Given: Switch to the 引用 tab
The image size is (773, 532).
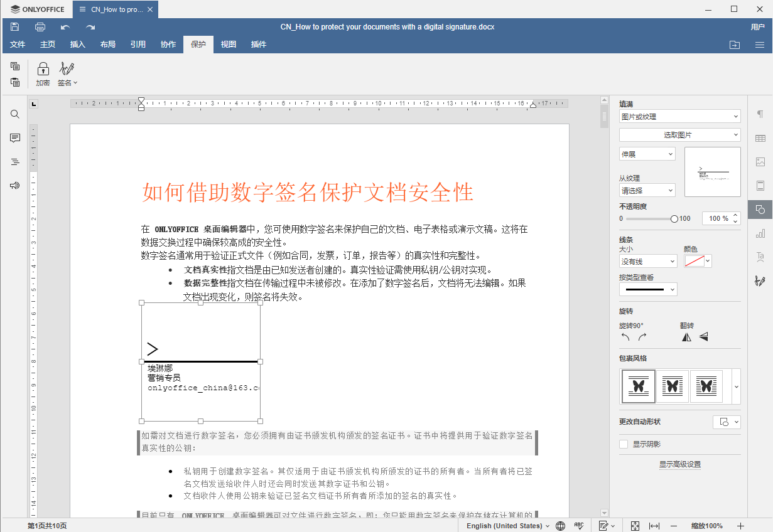Looking at the screenshot, I should [138, 45].
